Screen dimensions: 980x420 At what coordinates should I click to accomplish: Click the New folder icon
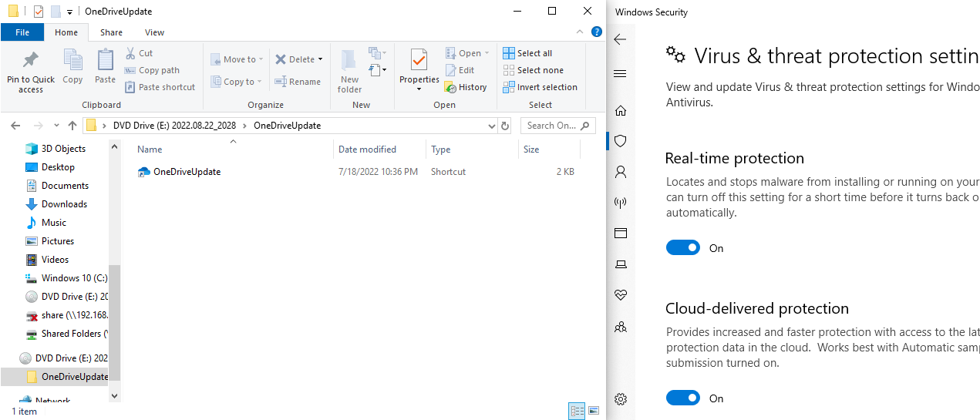click(349, 60)
